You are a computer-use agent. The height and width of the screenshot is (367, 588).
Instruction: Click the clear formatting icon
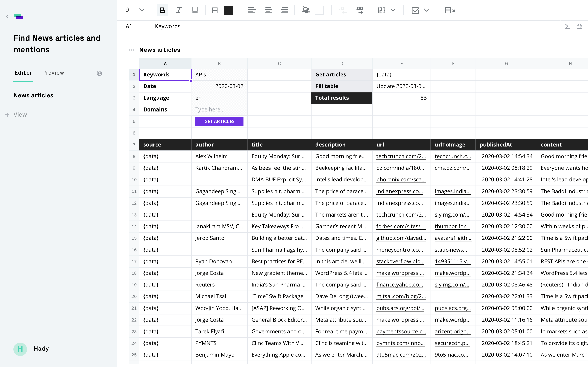coord(450,10)
